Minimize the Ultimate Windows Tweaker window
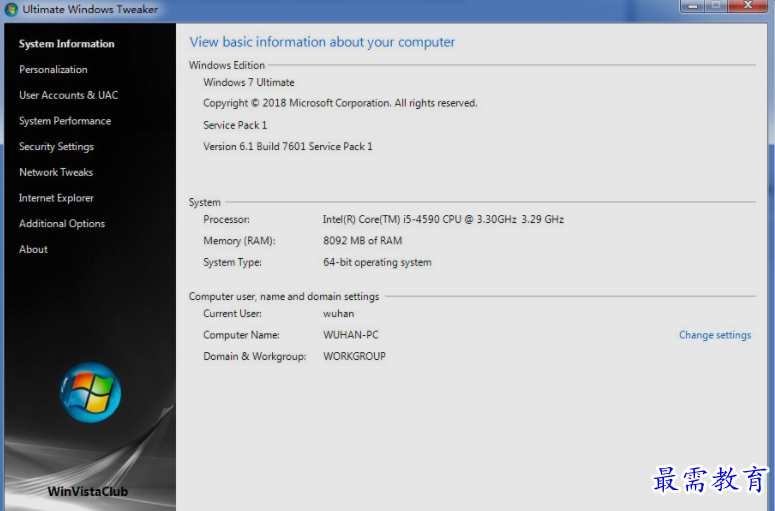Viewport: 775px width, 511px height. click(x=692, y=6)
